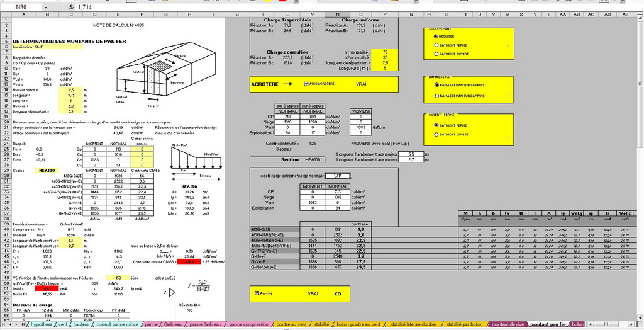
Task: Select BATIMENT OUVERT radio under Soulevement
Action: tap(436, 54)
